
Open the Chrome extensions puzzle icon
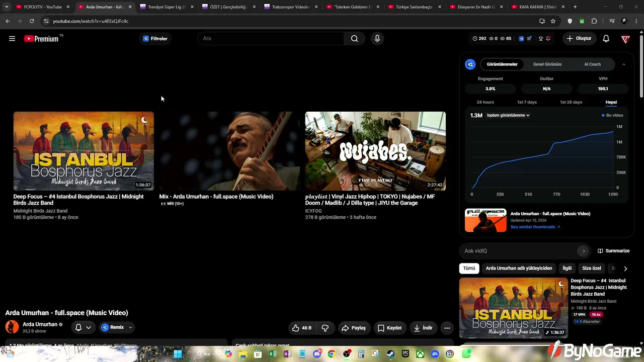(x=594, y=21)
